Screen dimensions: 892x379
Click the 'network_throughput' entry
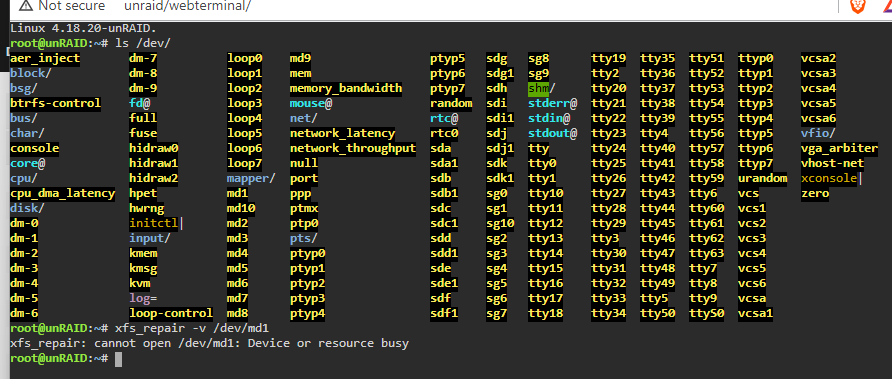coord(353,148)
